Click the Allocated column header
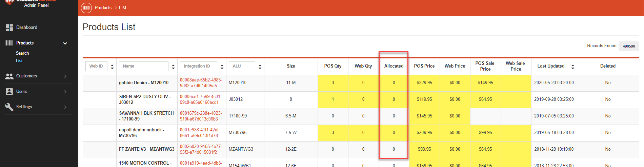This screenshot has height=167, width=644. tap(394, 66)
